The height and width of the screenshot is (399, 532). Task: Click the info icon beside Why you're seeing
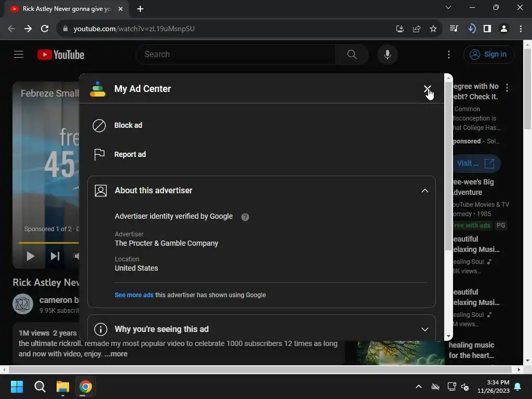point(101,329)
